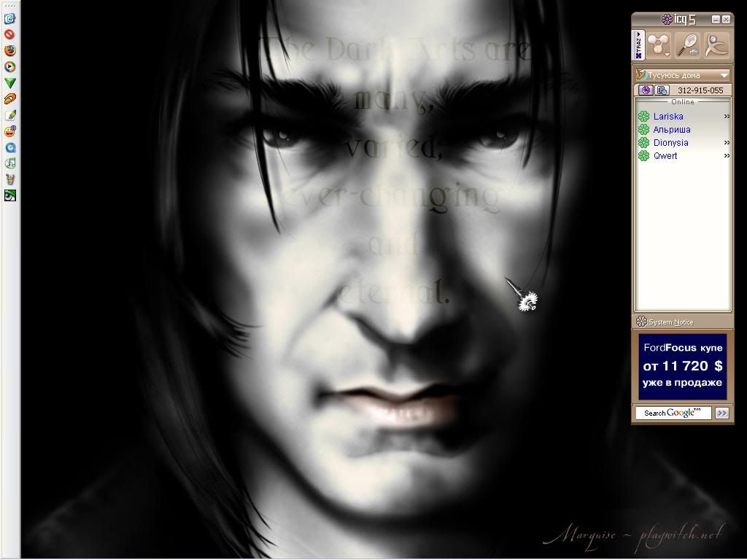
Task: Close the ICQ 5 window
Action: point(726,20)
